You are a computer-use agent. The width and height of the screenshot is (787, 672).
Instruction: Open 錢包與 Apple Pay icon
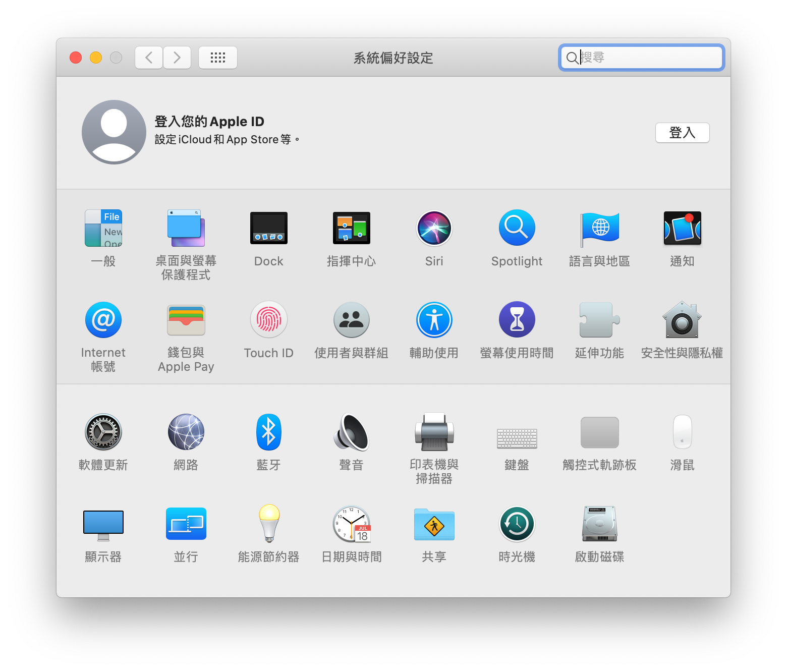click(186, 320)
